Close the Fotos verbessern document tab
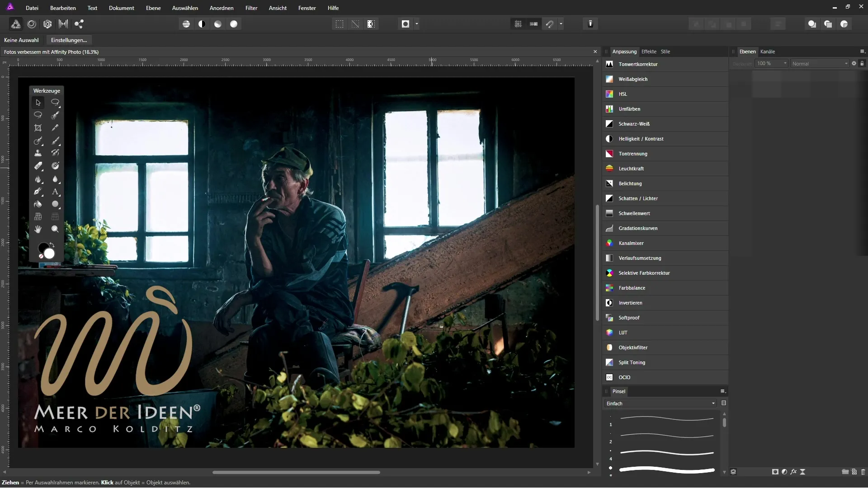Image resolution: width=868 pixels, height=488 pixels. (595, 52)
